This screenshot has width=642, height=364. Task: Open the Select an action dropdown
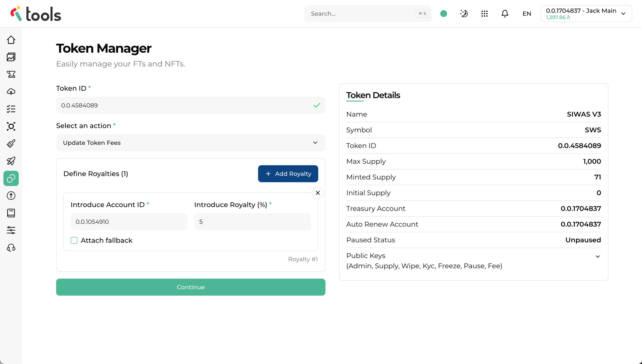pyautogui.click(x=191, y=143)
